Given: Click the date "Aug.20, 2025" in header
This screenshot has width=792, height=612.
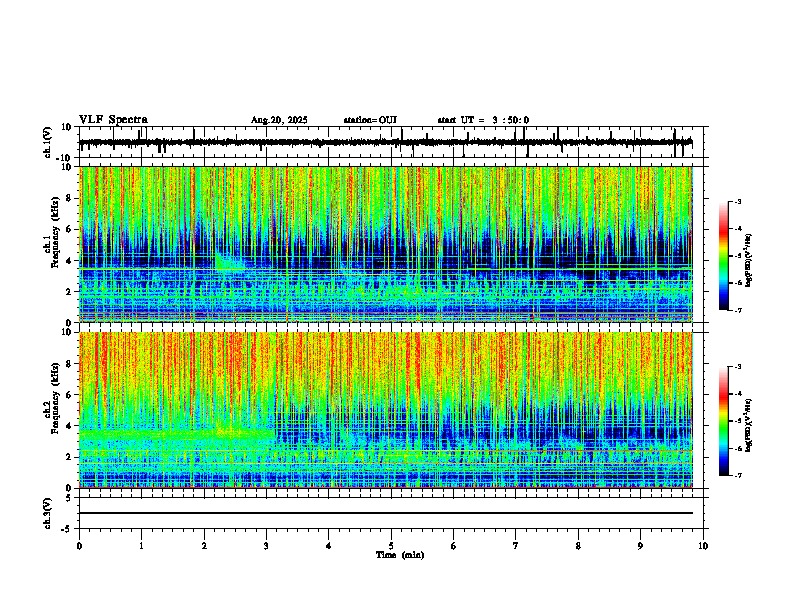Looking at the screenshot, I should tap(279, 120).
